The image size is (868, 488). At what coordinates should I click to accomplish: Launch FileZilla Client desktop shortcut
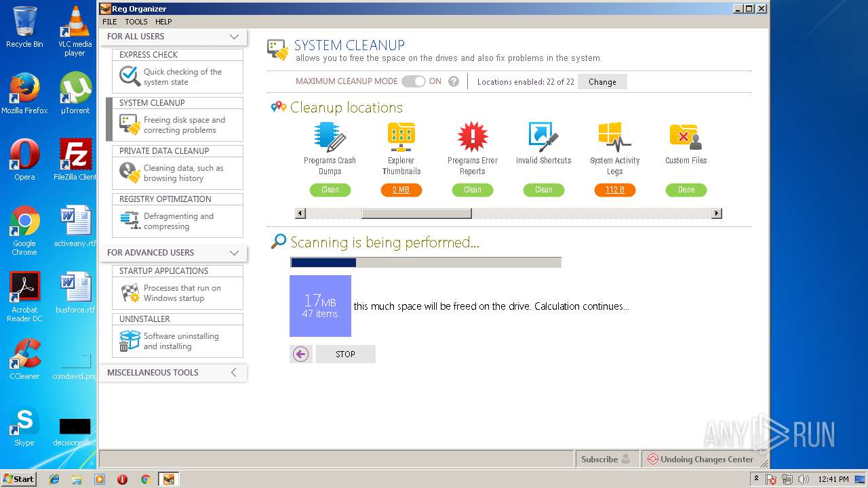click(75, 160)
